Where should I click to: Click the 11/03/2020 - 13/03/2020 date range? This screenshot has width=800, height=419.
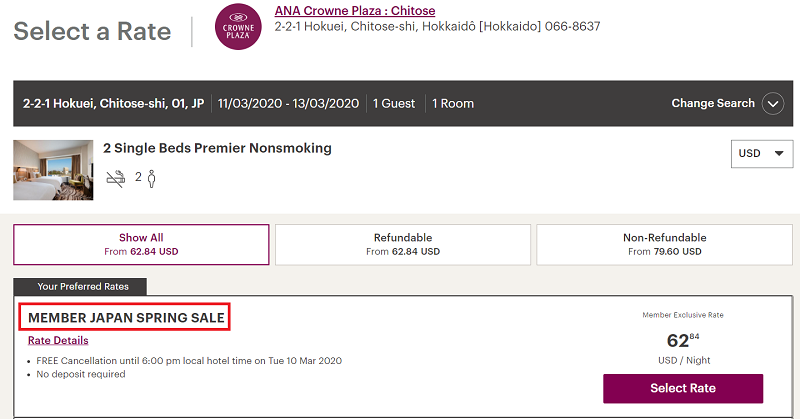(x=288, y=104)
